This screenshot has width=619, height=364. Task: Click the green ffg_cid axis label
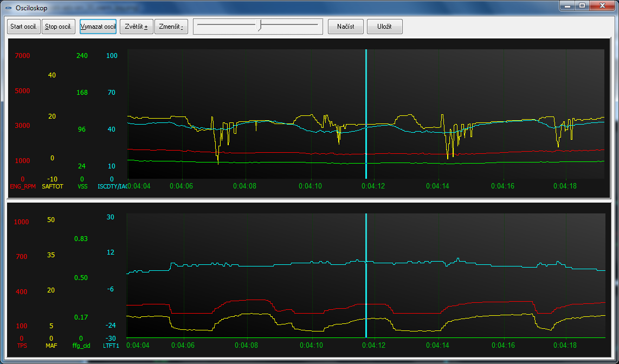pyautogui.click(x=81, y=345)
